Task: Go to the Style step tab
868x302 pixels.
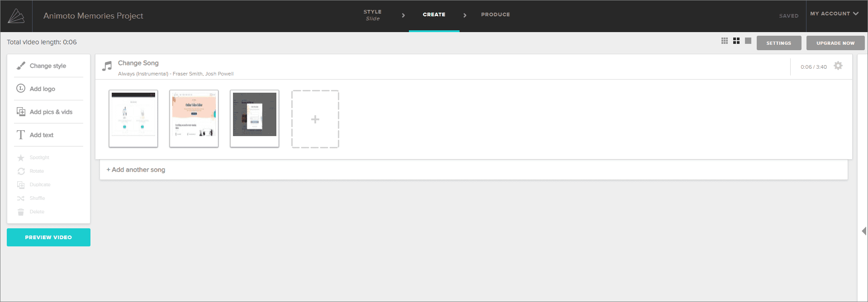Action: pos(372,15)
